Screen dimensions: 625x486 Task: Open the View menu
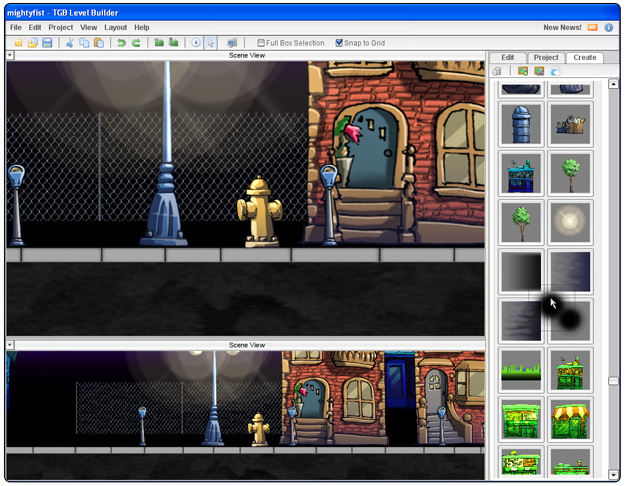click(x=88, y=28)
